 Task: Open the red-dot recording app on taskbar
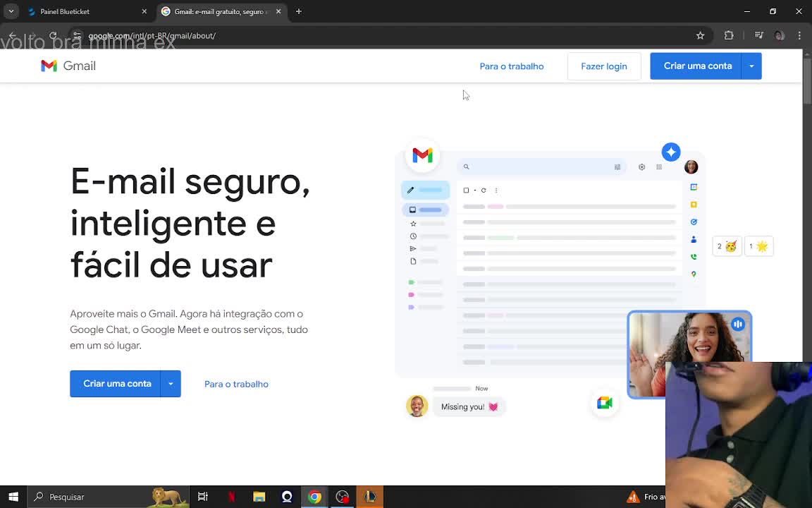click(x=343, y=497)
